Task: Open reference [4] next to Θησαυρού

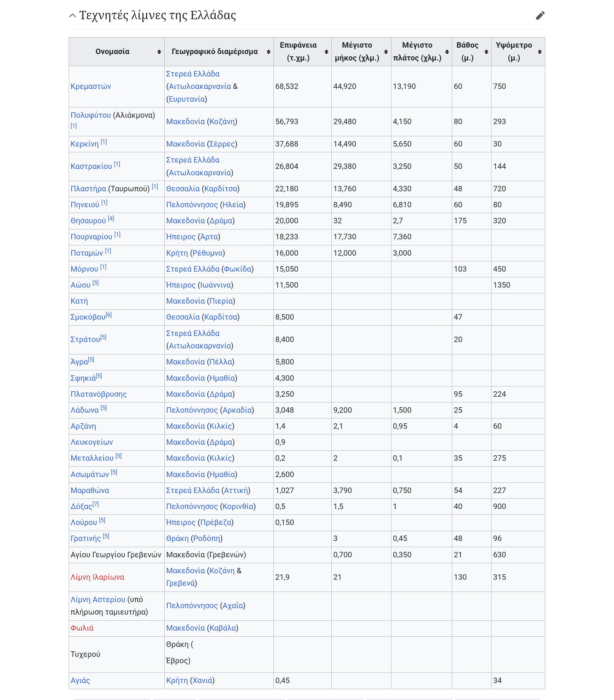Action: [x=111, y=219]
